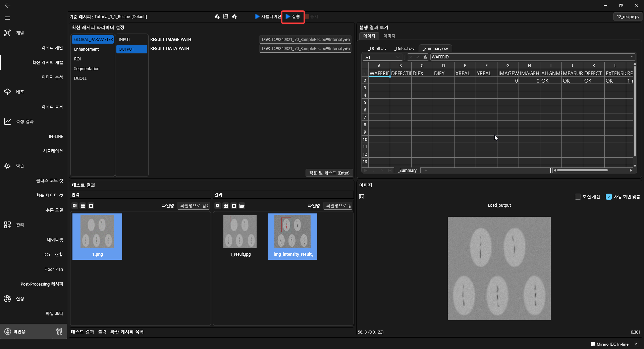Click the cloud upload recipe icon
The width and height of the screenshot is (644, 349).
[x=234, y=16]
